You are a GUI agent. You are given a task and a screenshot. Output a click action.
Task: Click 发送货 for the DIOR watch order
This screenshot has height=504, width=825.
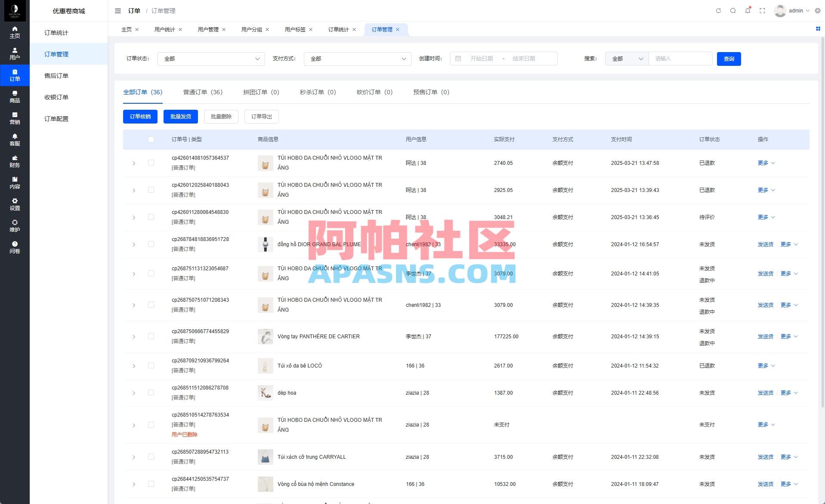coord(765,244)
